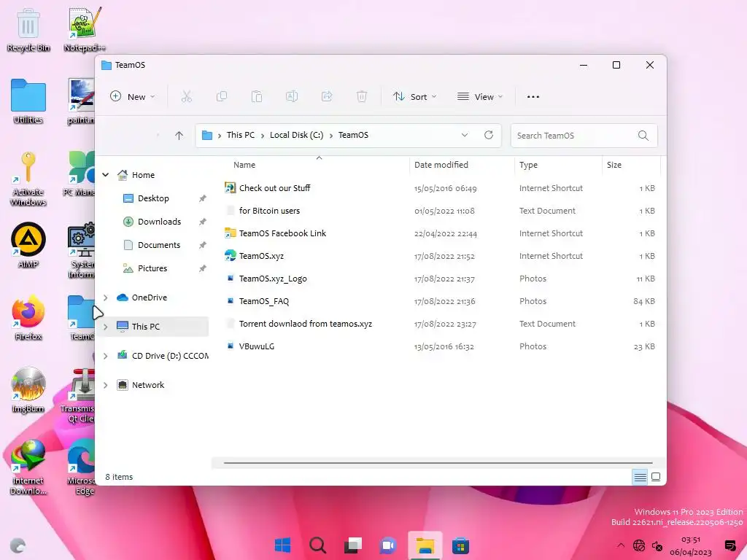Open the New dropdown menu
This screenshot has height=560, width=747.
point(133,97)
